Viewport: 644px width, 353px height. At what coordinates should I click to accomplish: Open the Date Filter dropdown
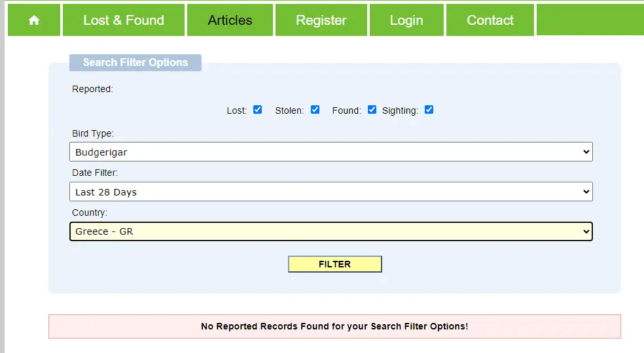coord(331,192)
